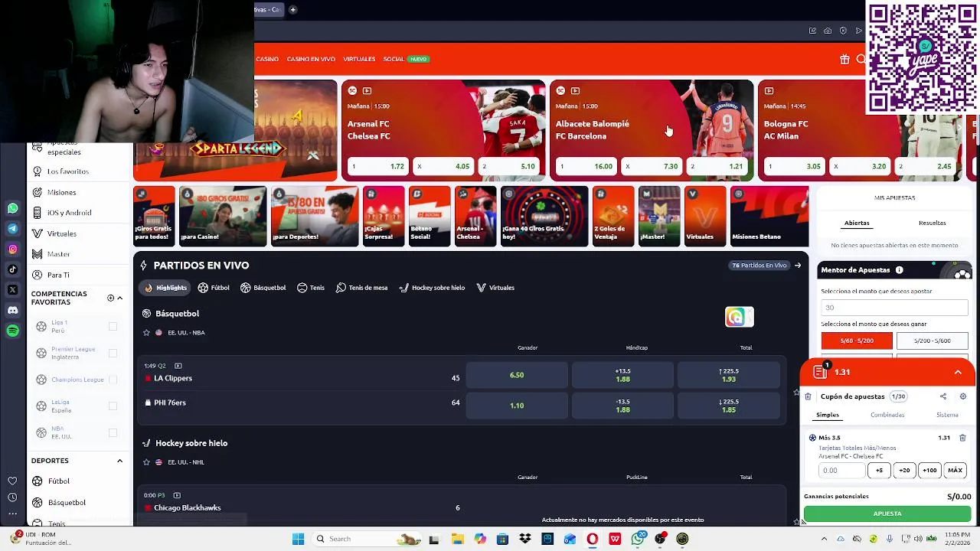Add a favorite competition with plus icon
The width and height of the screenshot is (980, 551).
pyautogui.click(x=110, y=298)
